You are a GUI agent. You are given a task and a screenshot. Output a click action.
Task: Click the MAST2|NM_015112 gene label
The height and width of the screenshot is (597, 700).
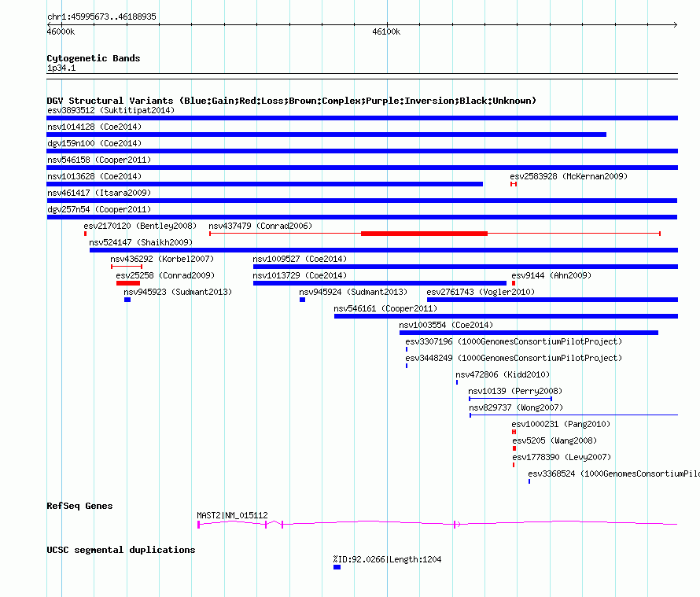232,515
